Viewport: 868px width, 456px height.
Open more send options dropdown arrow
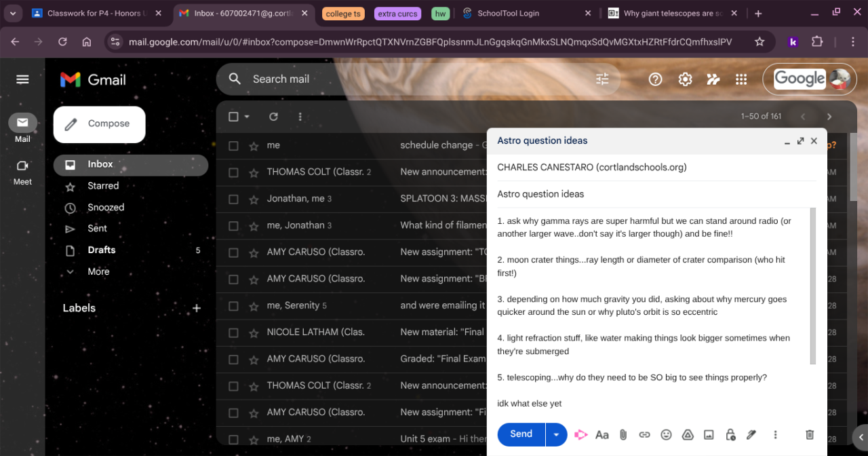[556, 434]
